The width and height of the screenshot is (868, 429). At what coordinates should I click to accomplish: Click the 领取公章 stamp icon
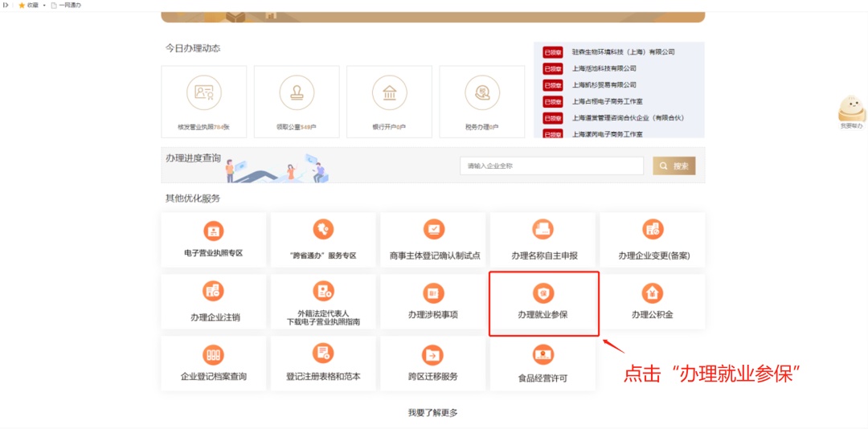point(297,93)
